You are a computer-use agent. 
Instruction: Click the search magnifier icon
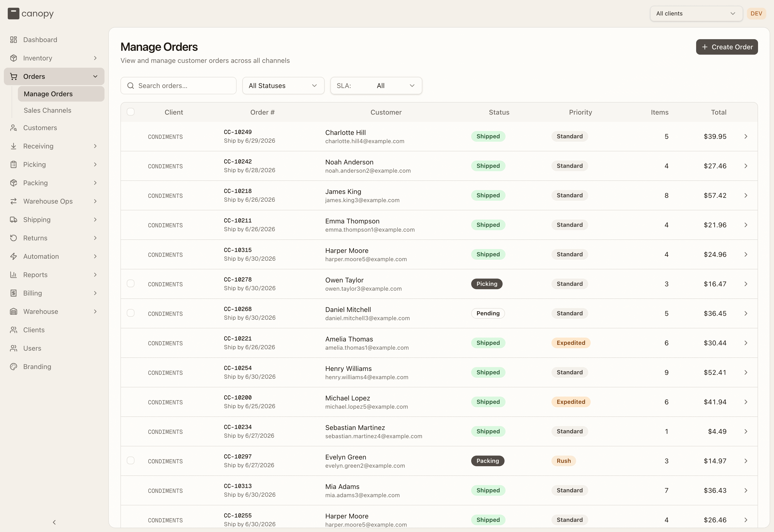[131, 86]
